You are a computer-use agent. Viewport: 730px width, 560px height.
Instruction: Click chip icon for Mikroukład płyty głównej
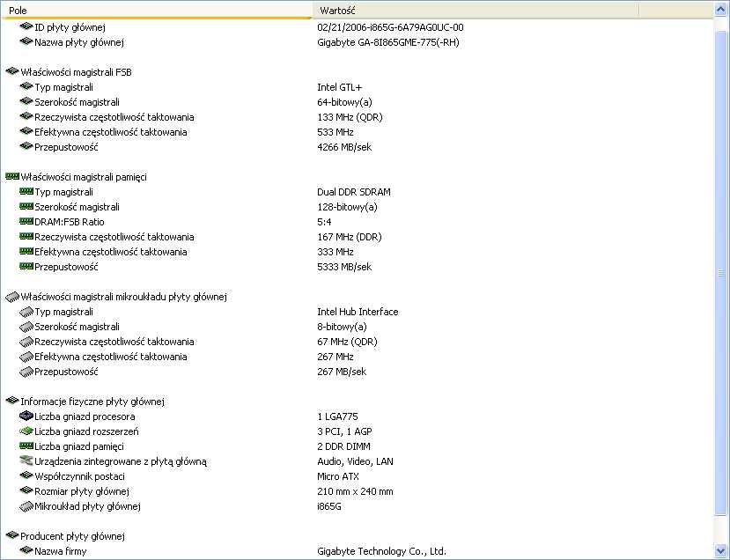(x=26, y=506)
